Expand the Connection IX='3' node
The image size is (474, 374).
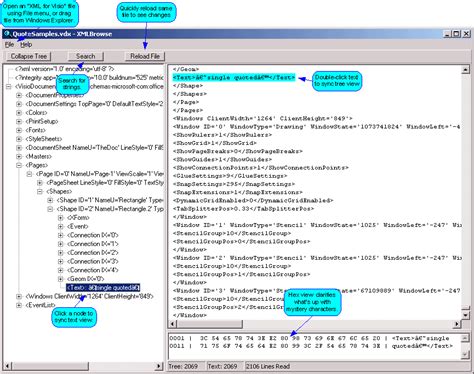(60, 261)
